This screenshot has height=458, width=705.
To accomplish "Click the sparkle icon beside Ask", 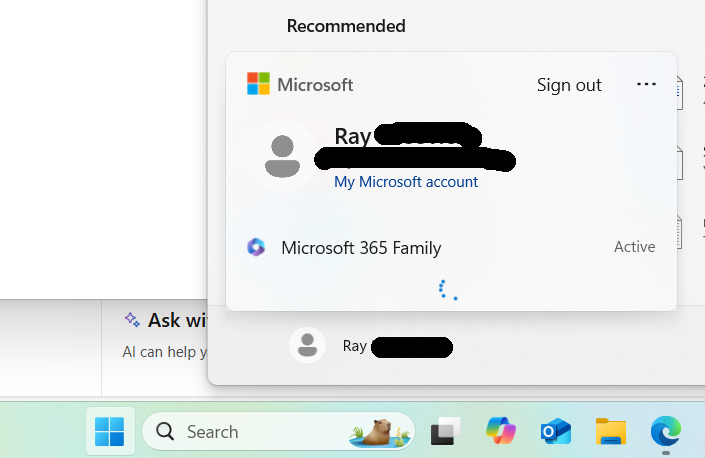I will 132,320.
